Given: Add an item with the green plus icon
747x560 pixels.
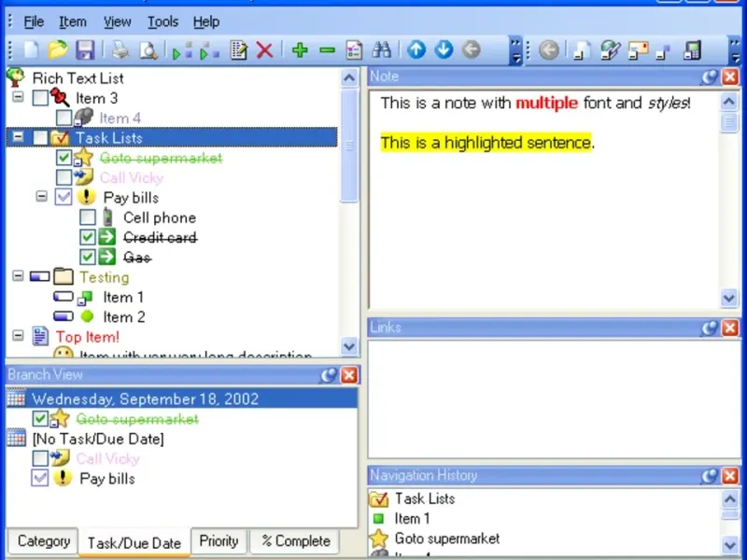Looking at the screenshot, I should [300, 50].
